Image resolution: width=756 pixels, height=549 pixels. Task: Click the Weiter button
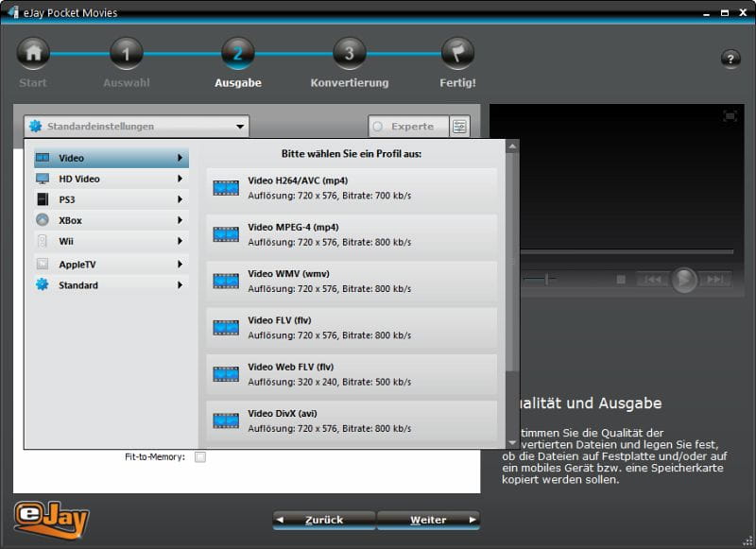coord(428,520)
